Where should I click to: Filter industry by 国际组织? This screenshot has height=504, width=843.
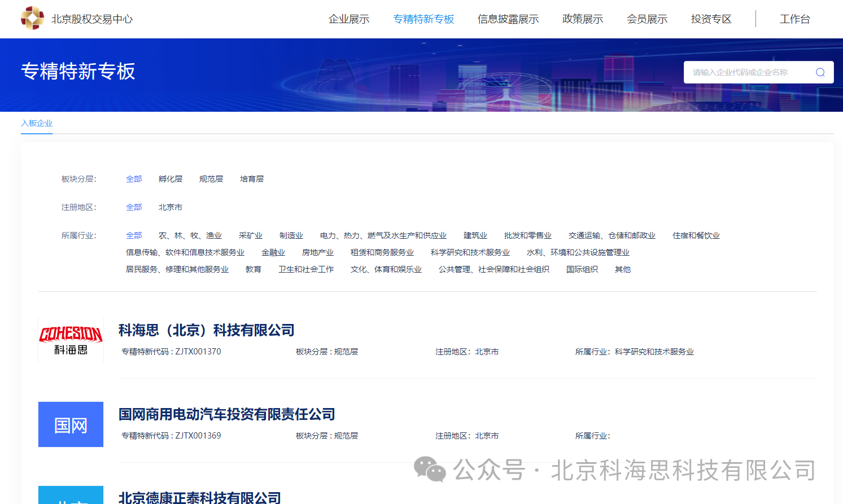tap(582, 269)
